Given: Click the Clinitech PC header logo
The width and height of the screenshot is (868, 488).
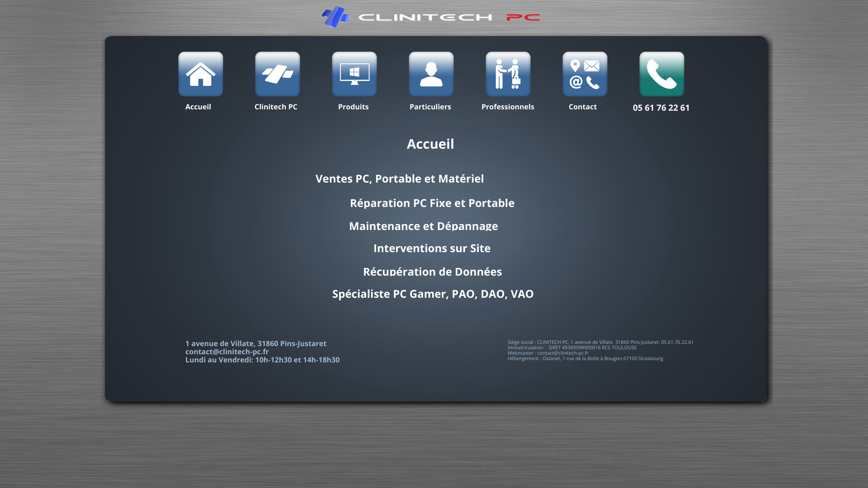Looking at the screenshot, I should coord(431,17).
